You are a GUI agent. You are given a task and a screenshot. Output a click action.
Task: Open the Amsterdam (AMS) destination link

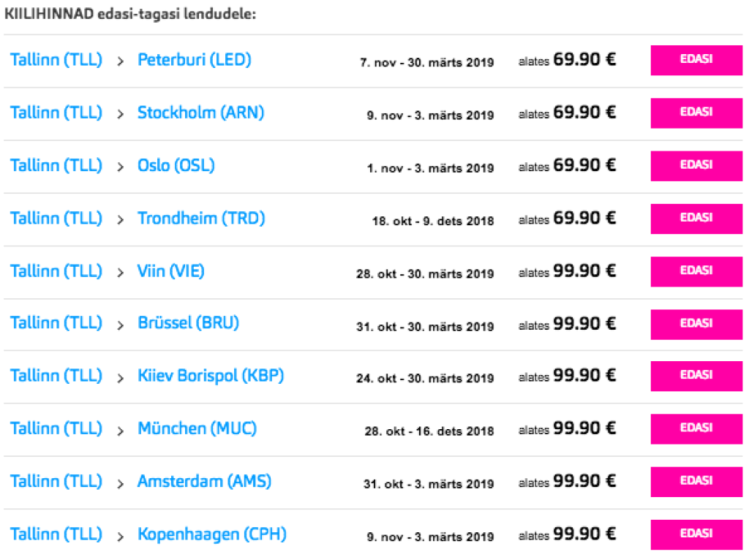(204, 481)
